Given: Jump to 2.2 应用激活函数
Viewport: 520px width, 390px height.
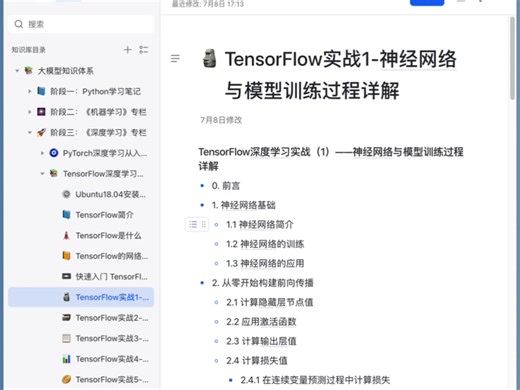Looking at the screenshot, I should pos(261,322).
